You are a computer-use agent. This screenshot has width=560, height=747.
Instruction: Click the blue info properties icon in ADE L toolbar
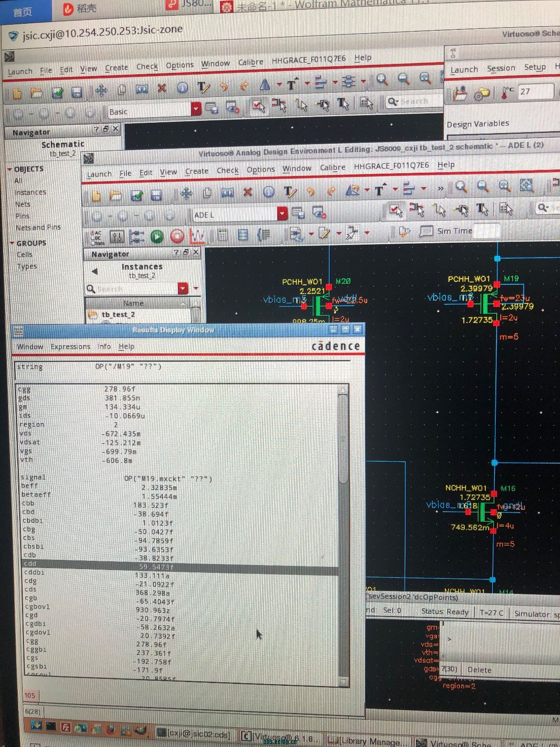[268, 191]
